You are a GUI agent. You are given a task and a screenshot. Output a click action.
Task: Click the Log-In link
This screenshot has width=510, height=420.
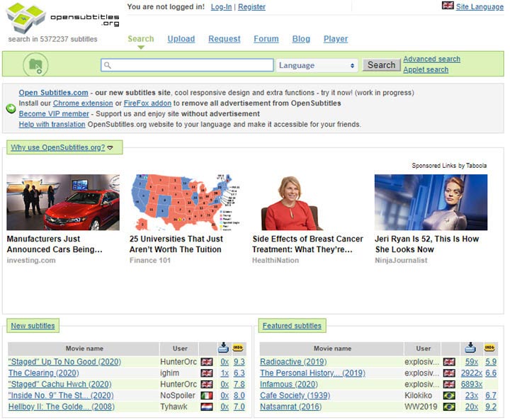(221, 6)
